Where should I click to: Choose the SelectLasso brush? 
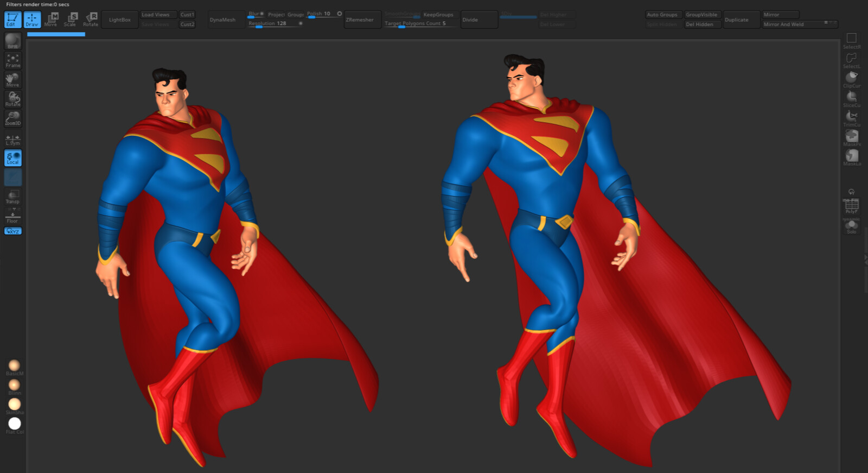[x=852, y=60]
